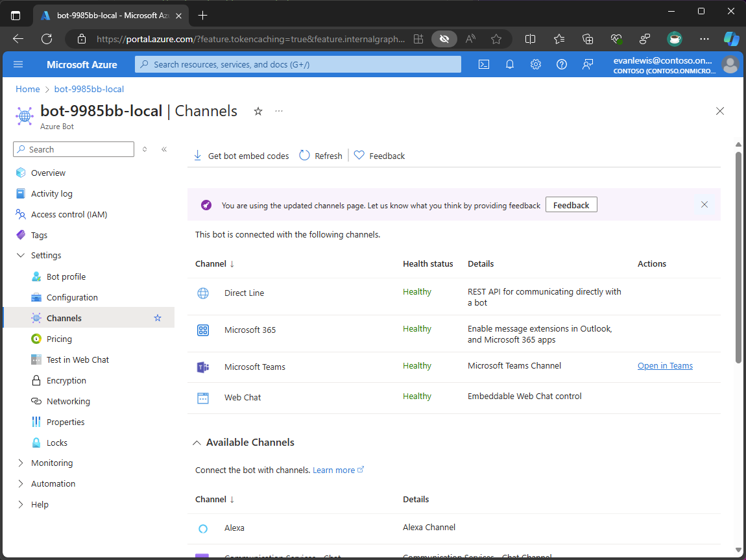Viewport: 746px width, 560px height.
Task: Open the Azure portal hamburger menu
Action: 18,64
